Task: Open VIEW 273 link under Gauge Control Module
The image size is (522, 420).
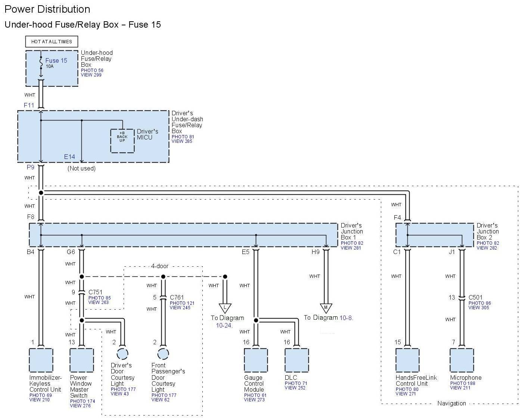Action: (254, 400)
